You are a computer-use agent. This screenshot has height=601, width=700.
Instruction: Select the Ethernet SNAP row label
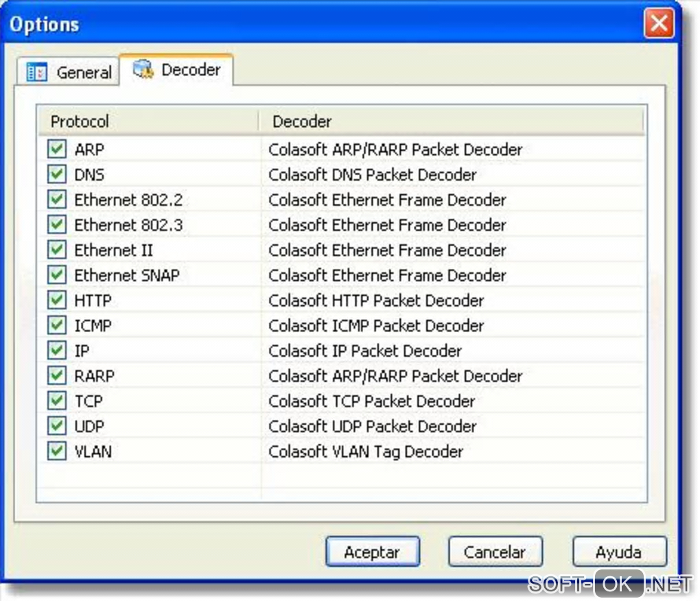127,275
